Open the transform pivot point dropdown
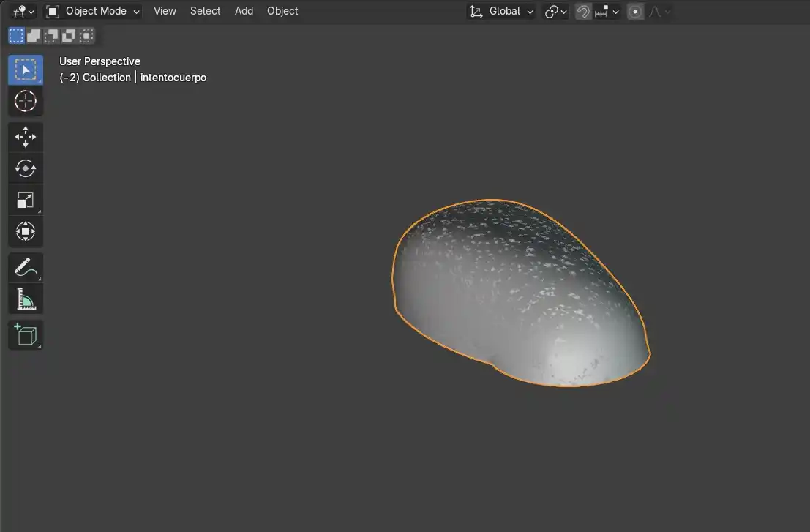This screenshot has height=532, width=810. (556, 12)
